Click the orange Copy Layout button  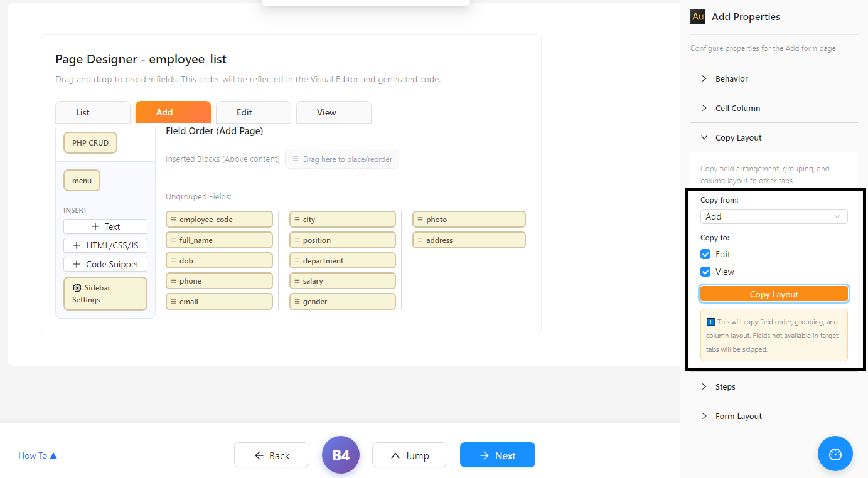click(774, 294)
